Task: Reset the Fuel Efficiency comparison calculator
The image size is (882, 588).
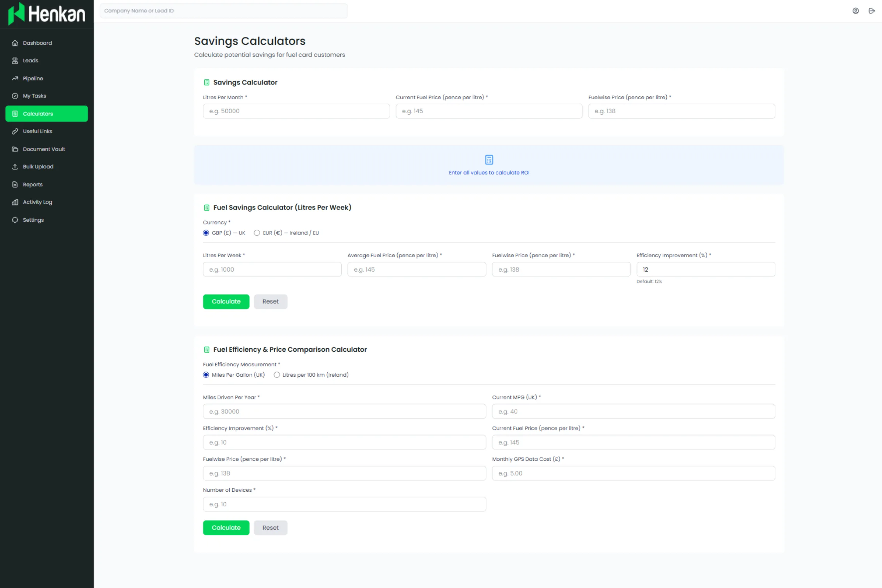Action: [270, 528]
